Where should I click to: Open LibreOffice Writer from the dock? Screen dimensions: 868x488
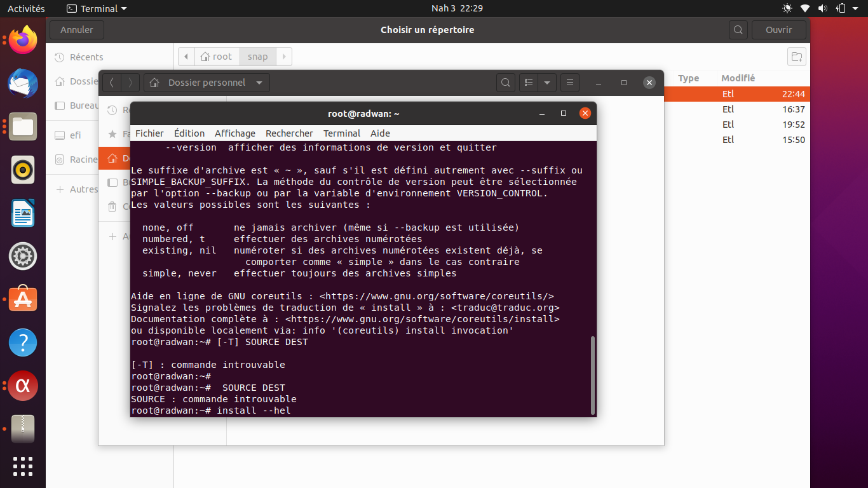23,213
